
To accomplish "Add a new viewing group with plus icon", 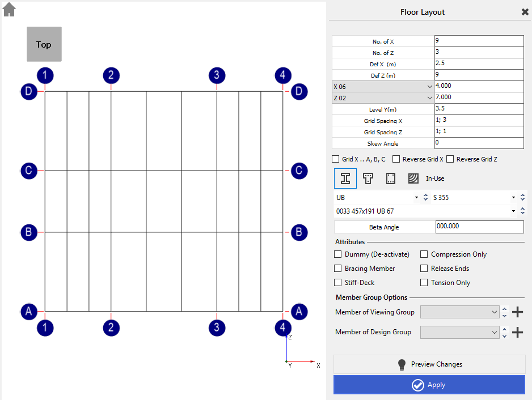I will (x=517, y=312).
